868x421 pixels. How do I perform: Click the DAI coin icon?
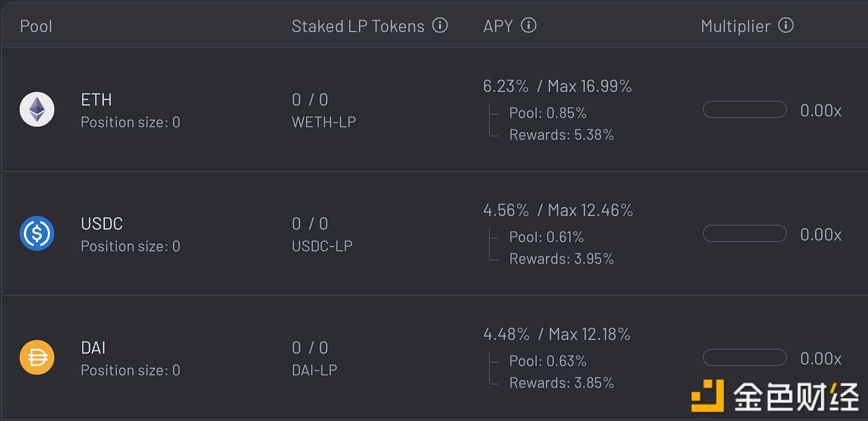click(x=37, y=357)
